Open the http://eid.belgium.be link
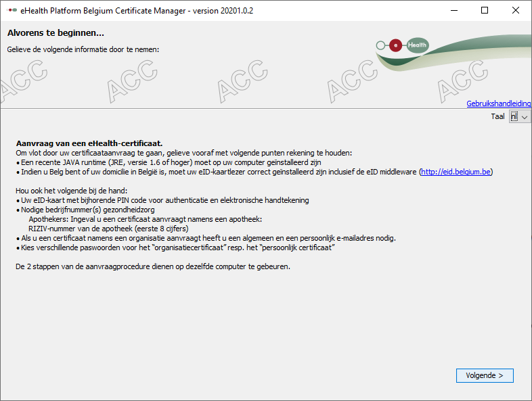 (456, 172)
